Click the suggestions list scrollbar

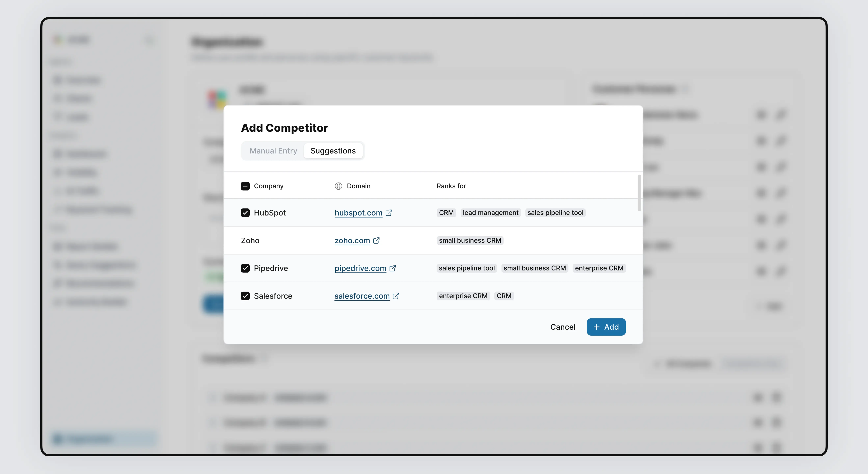point(639,193)
